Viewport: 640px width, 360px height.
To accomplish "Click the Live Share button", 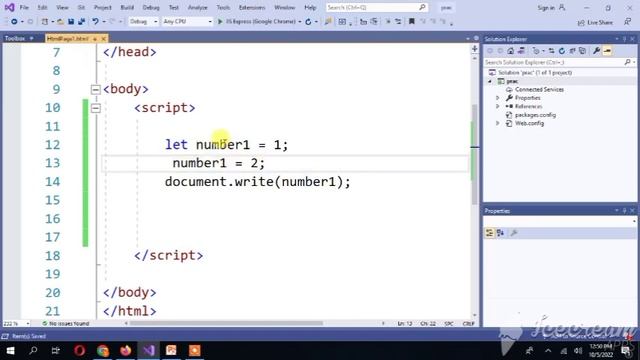I will (x=595, y=22).
